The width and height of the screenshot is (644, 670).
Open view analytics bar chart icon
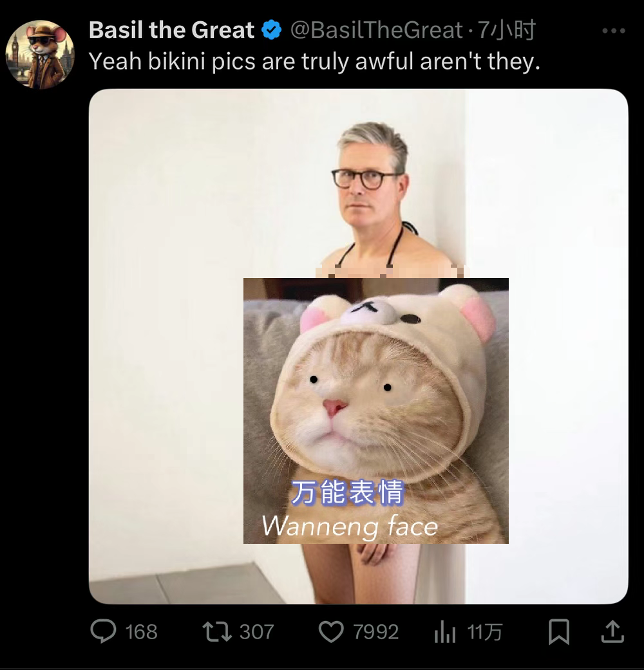(445, 631)
